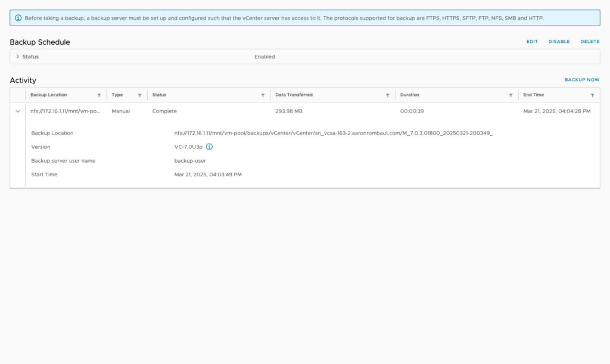Filter the Data Transferred column

pos(387,95)
